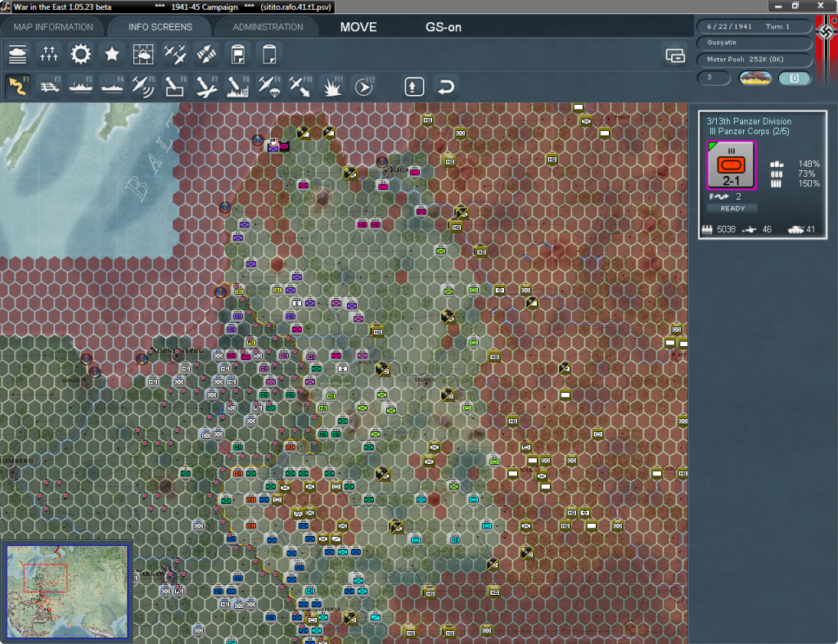Switch to the INFO SCREENS tab
The height and width of the screenshot is (644, 838).
[x=160, y=27]
